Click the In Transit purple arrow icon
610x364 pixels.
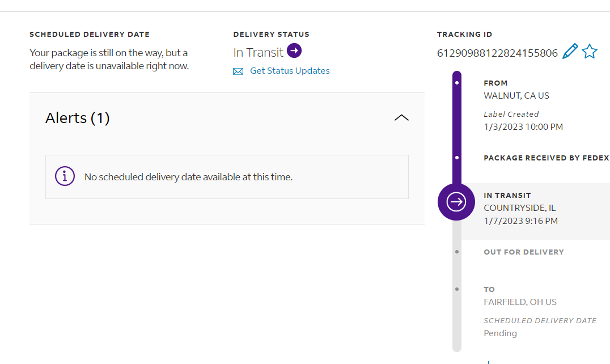point(294,51)
